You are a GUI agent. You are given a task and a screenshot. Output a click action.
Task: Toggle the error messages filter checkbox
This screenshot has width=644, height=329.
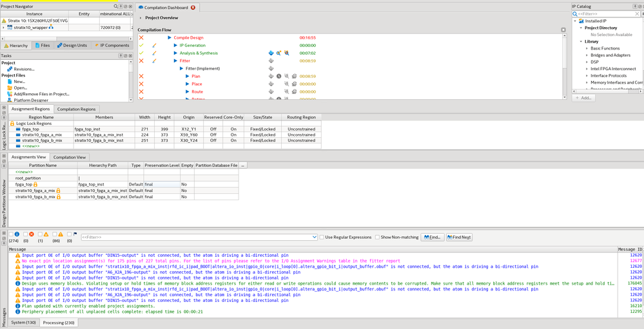tap(26, 234)
